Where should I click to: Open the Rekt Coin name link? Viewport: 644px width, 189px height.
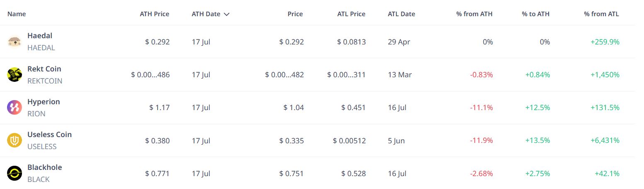tap(44, 69)
